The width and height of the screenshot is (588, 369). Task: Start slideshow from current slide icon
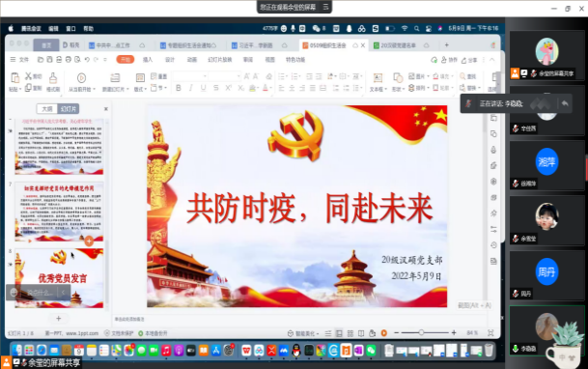pos(81,77)
